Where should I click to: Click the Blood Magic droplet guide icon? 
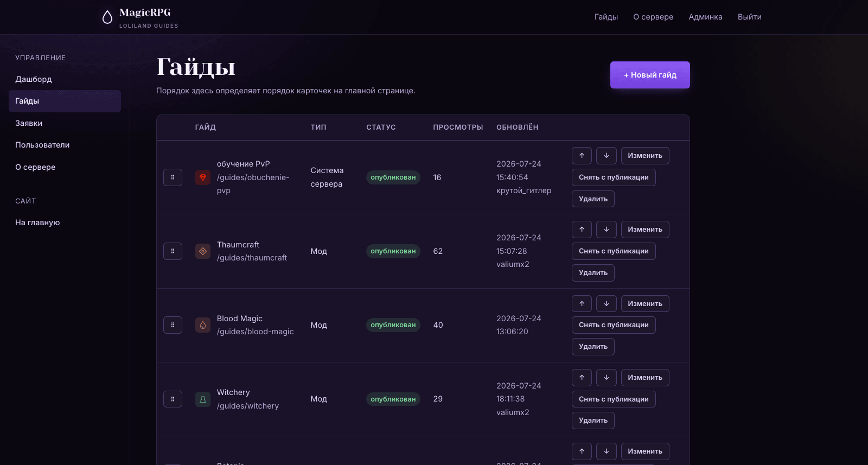point(203,325)
